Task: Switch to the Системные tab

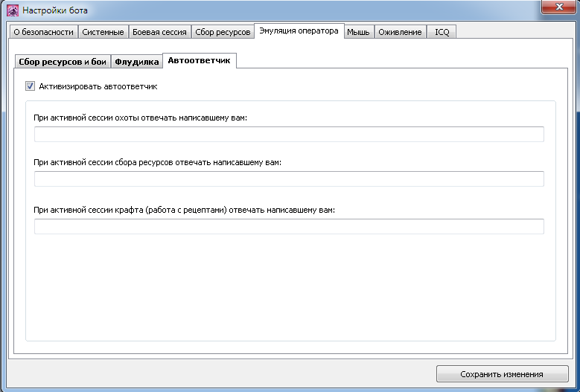Action: pyautogui.click(x=103, y=32)
